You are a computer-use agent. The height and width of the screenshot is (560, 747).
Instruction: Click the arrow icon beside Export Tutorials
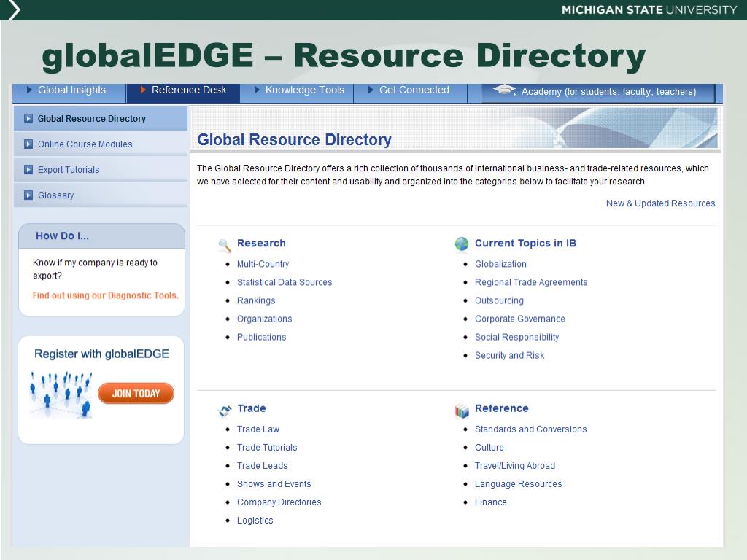[x=28, y=169]
